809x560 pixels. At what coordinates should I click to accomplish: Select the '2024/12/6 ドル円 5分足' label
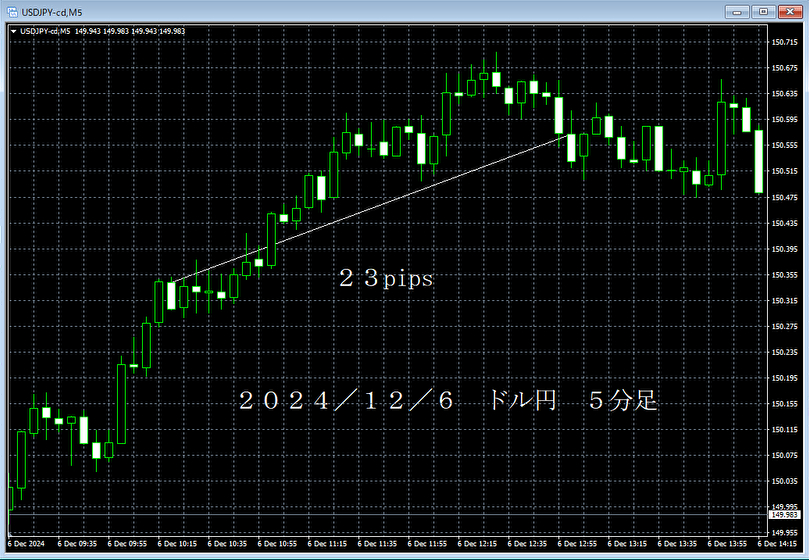448,401
